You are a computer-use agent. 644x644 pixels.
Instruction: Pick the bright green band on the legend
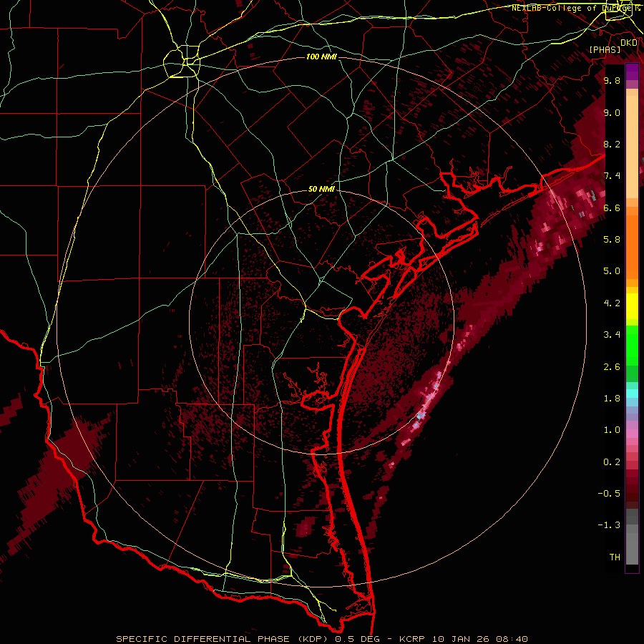tap(632, 345)
